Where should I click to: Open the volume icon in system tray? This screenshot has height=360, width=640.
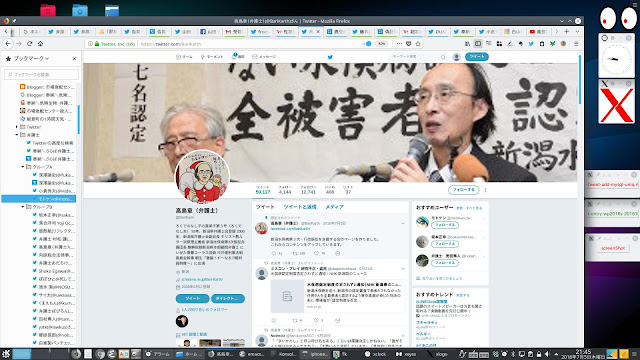click(x=547, y=354)
